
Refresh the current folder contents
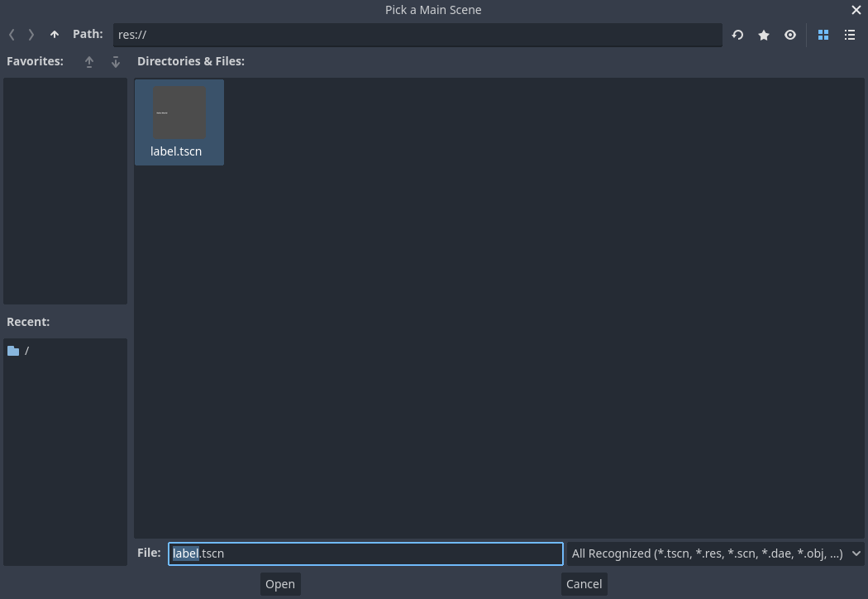737,35
